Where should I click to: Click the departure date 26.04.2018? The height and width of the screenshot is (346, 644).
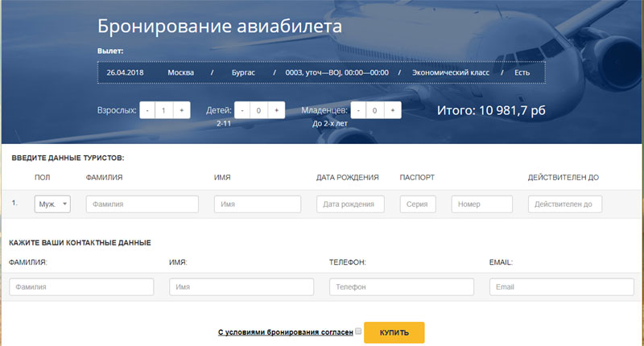pos(126,72)
